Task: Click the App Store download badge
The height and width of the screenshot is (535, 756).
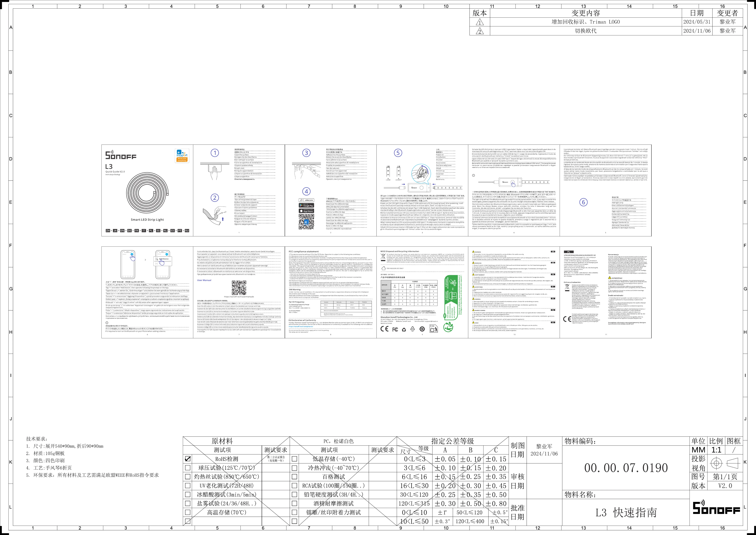Action: pos(306,211)
